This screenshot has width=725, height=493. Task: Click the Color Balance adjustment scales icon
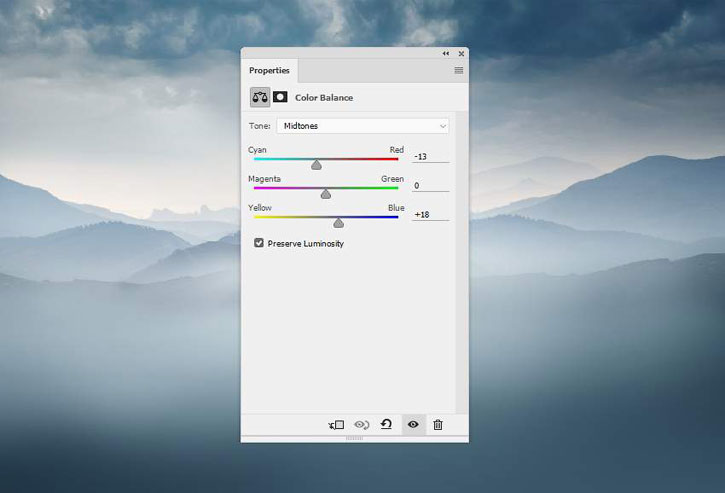[x=260, y=97]
